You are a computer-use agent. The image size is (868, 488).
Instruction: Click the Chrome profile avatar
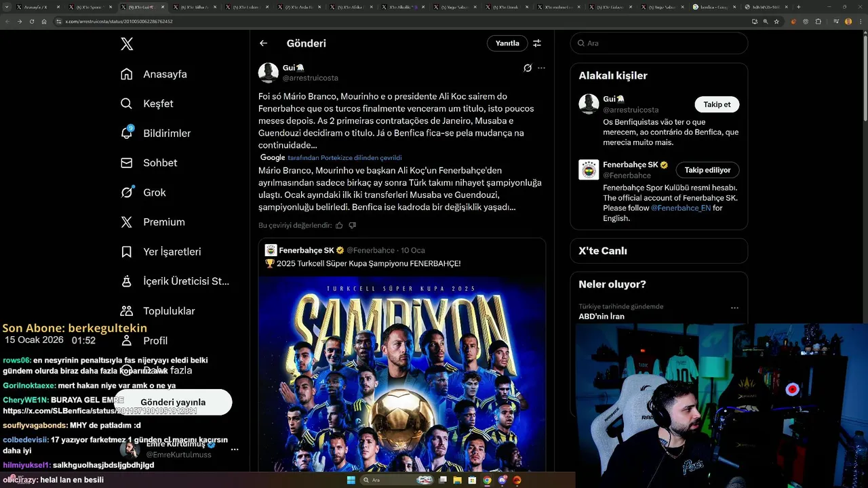(848, 22)
